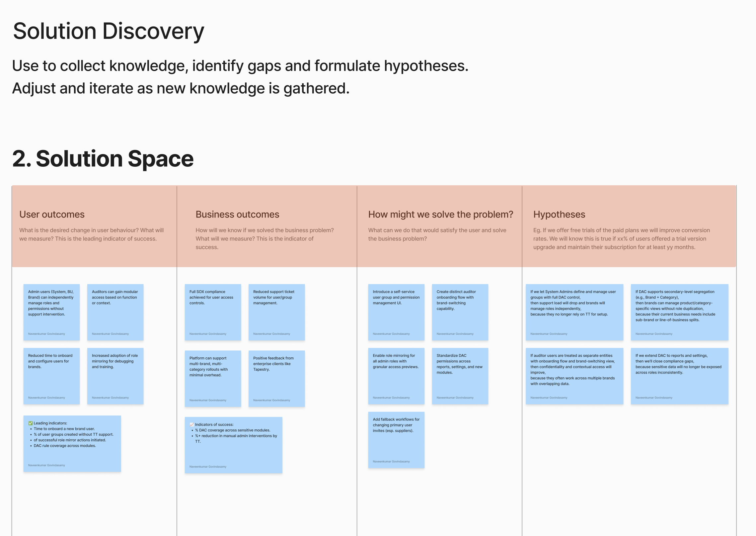Click 'Create distinct auditor onboarding flow' note

coord(460,312)
